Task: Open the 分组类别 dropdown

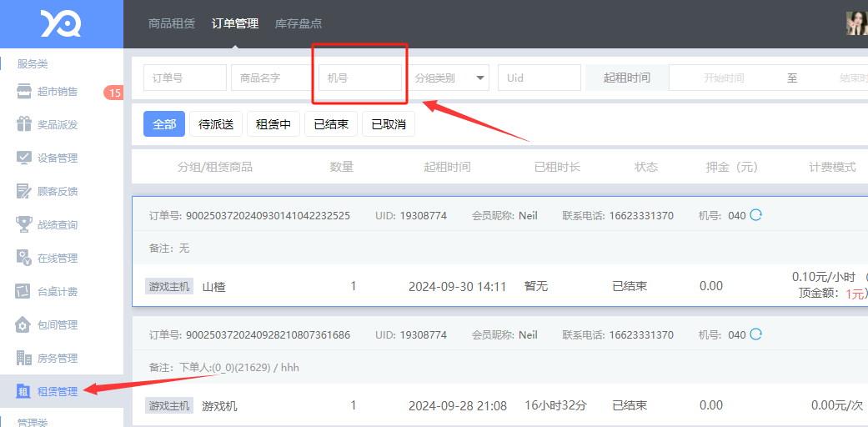Action: (448, 78)
